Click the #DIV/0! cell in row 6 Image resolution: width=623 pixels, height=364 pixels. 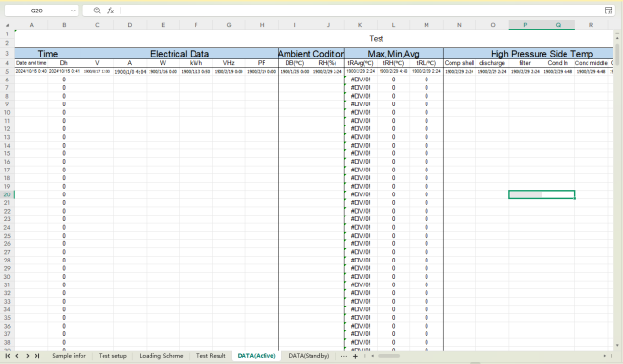[360, 80]
